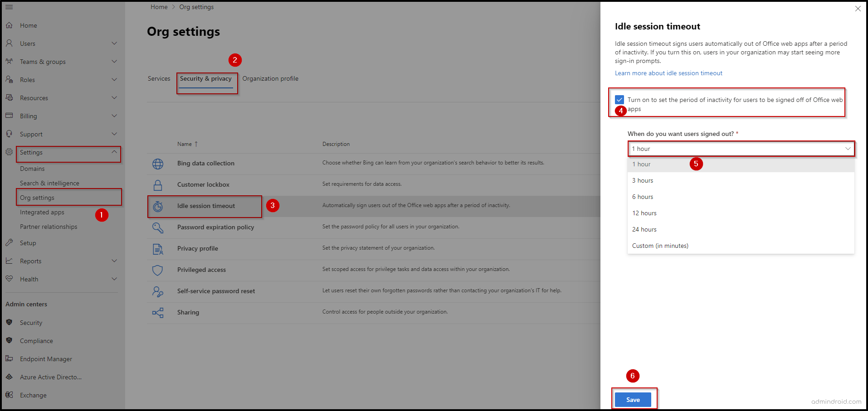Select the highlighted 1 hour option
This screenshot has height=411, width=868.
(741, 164)
